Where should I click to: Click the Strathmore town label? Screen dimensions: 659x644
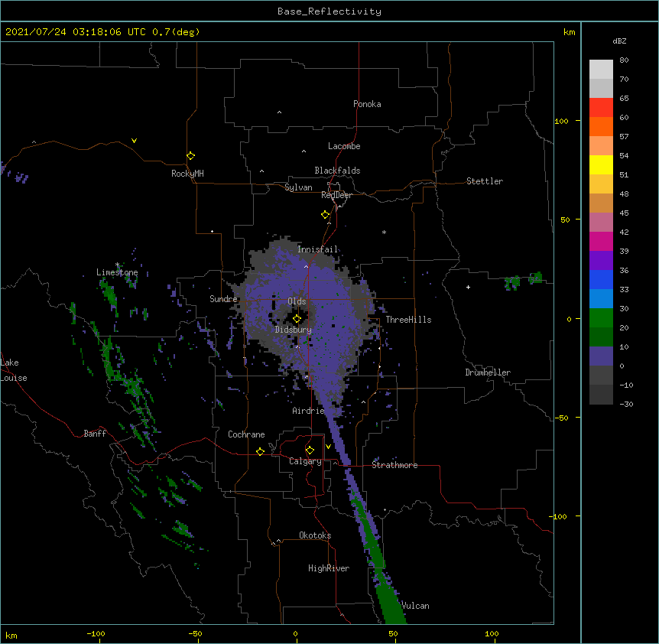tap(394, 465)
